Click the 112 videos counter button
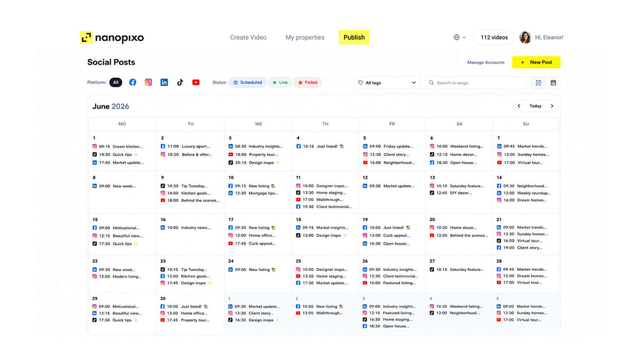The width and height of the screenshot is (644, 363). coord(494,37)
